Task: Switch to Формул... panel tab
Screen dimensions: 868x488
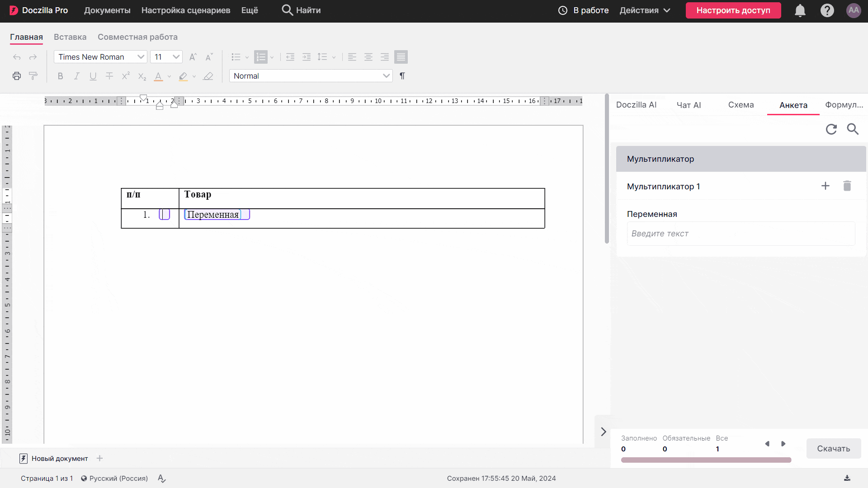Action: point(844,105)
